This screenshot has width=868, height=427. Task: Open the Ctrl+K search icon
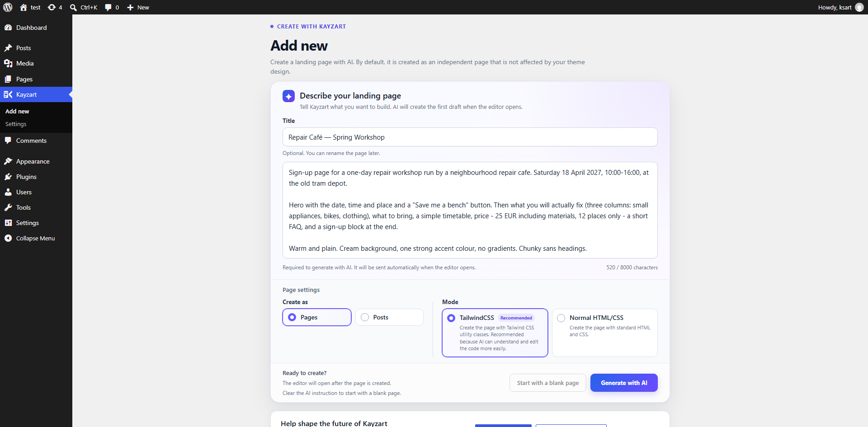[x=73, y=7]
